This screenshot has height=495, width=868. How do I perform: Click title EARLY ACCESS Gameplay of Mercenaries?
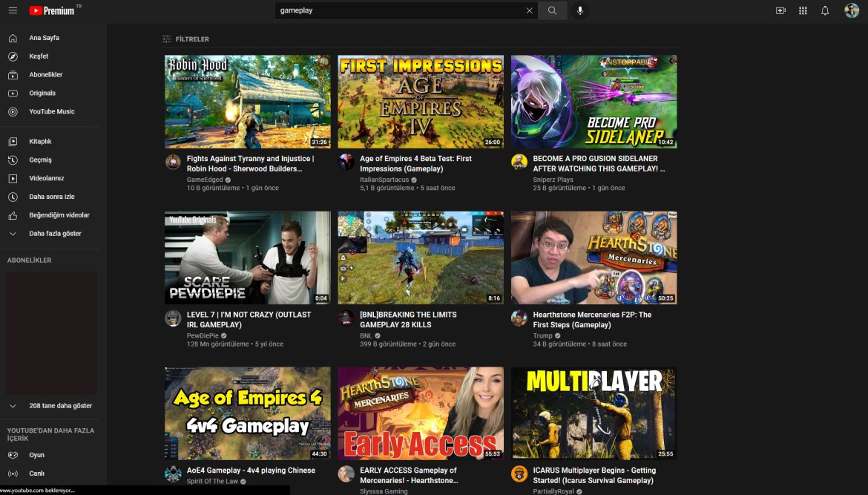pos(409,475)
